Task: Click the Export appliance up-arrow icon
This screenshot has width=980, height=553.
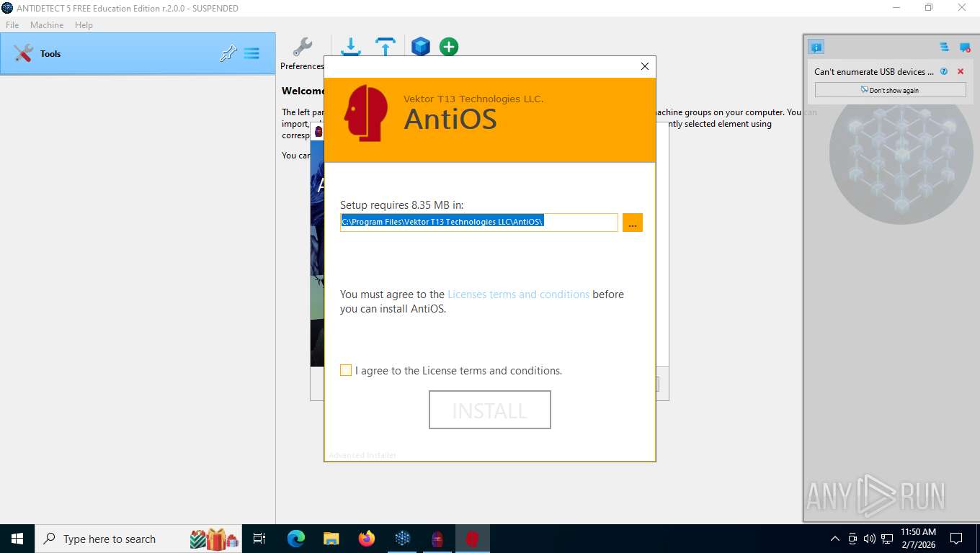Action: [x=386, y=47]
